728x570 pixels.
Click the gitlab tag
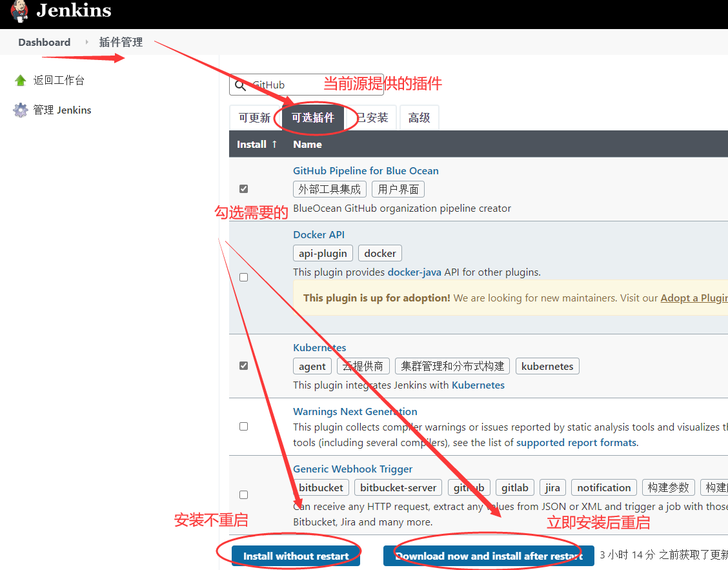[x=515, y=487]
